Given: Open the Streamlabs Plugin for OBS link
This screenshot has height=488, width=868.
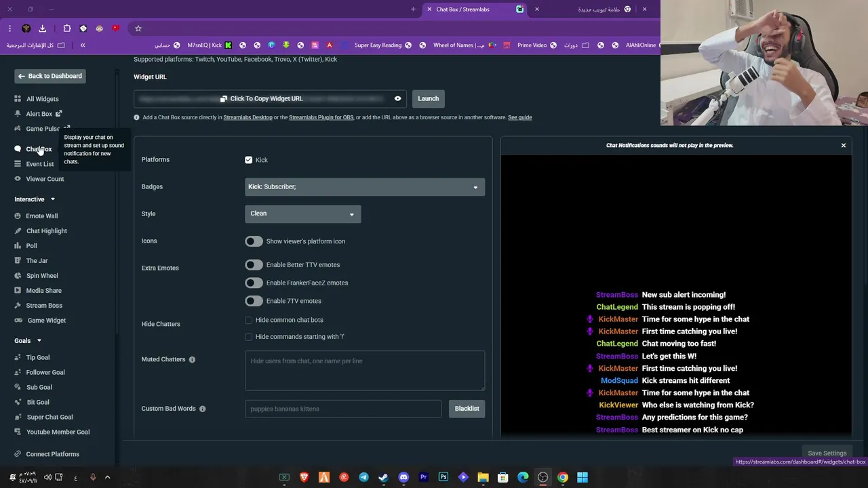Looking at the screenshot, I should (x=321, y=117).
